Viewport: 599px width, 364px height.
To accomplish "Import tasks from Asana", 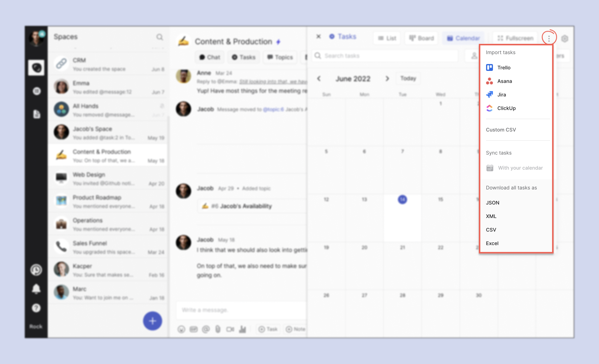I will pos(504,81).
